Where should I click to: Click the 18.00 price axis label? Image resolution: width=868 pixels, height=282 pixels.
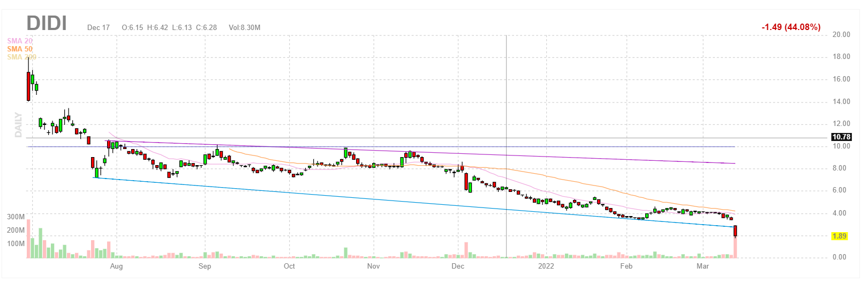pyautogui.click(x=841, y=56)
